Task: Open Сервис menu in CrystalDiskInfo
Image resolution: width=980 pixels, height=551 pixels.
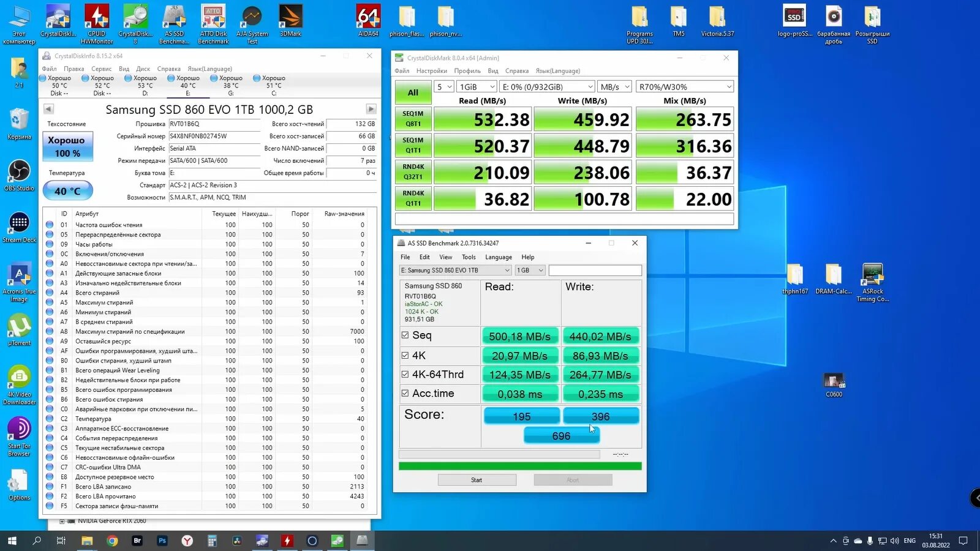Action: (x=102, y=69)
